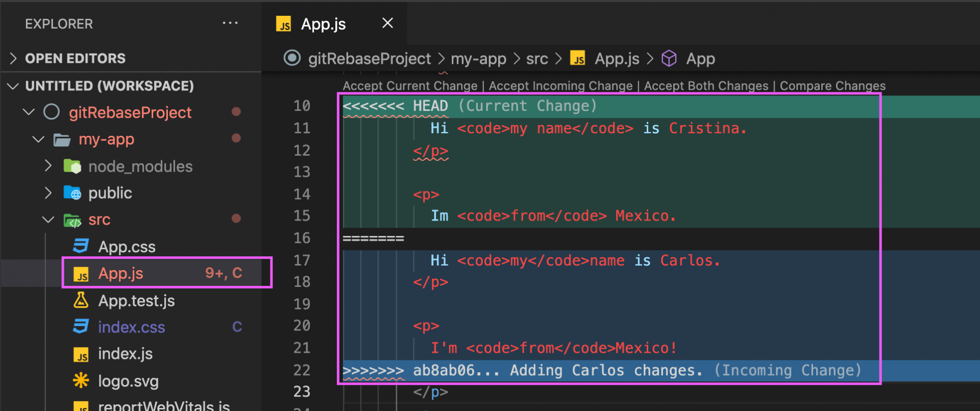The height and width of the screenshot is (411, 980).
Task: Click line number 16 in gutter
Action: pyautogui.click(x=302, y=238)
